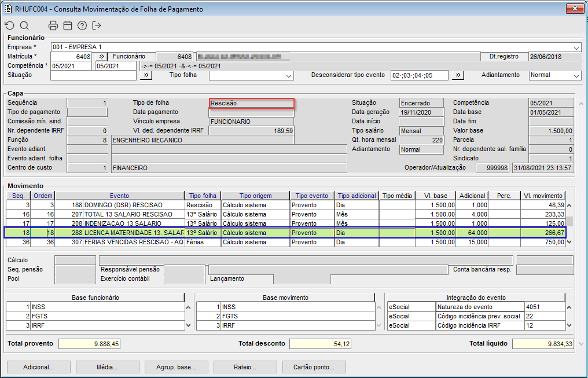This screenshot has width=588, height=378.
Task: Select the FERIAS VENCIDAS RESCISAO row
Action: [x=133, y=243]
